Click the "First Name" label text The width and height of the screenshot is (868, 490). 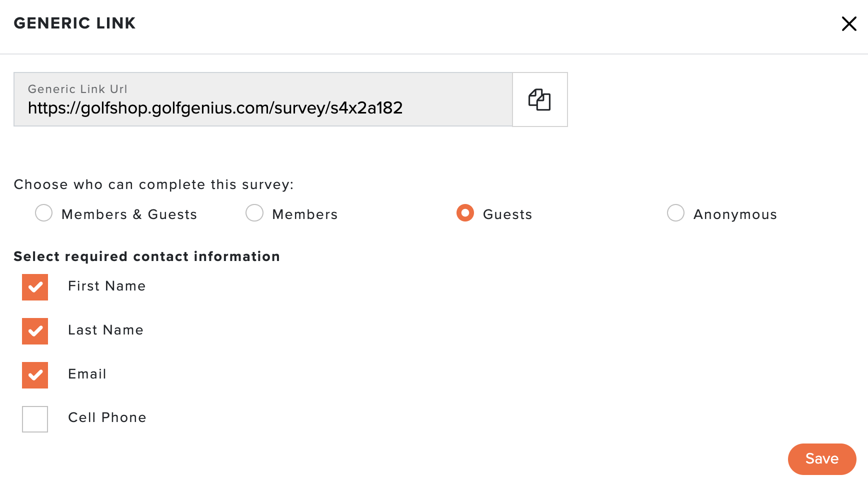[106, 286]
